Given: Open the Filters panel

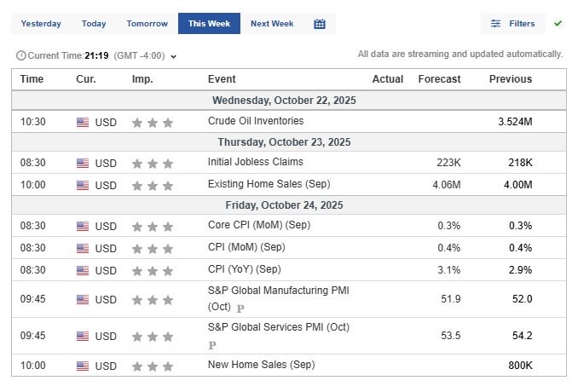Looking at the screenshot, I should [x=512, y=24].
